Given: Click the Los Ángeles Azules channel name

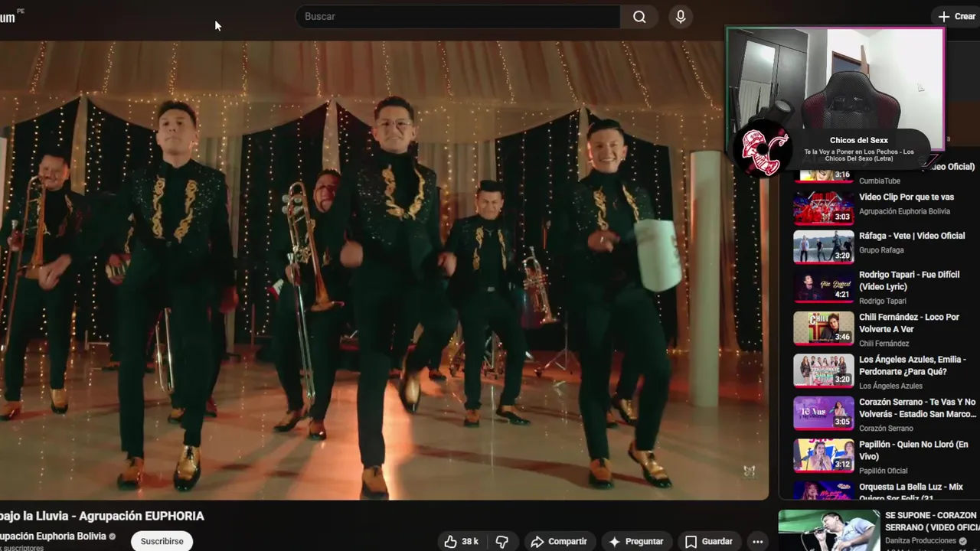Looking at the screenshot, I should 890,386.
